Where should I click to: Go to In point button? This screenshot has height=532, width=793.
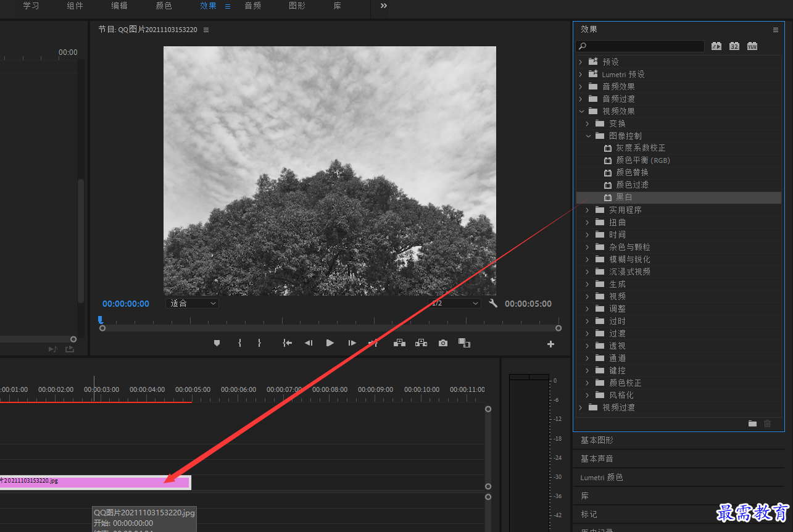287,343
